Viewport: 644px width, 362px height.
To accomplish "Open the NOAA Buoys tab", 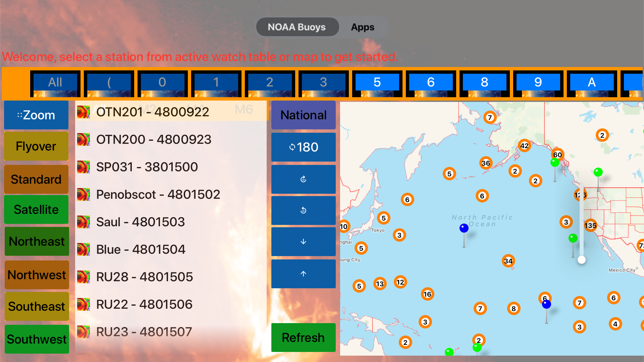I will tap(297, 27).
